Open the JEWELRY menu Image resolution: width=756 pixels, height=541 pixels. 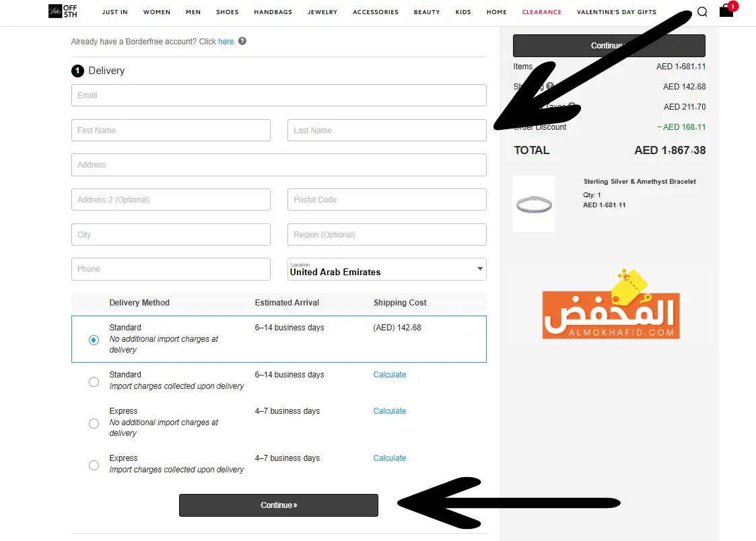pos(322,12)
